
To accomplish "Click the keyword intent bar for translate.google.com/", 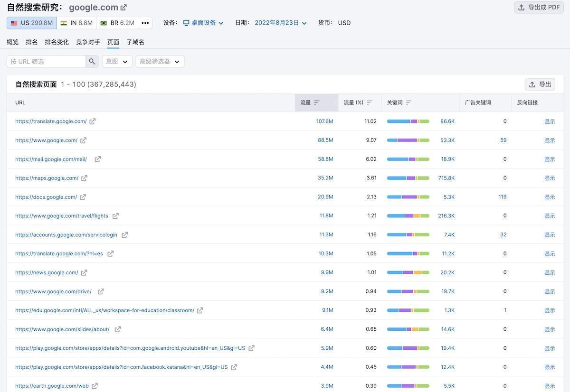I will click(408, 121).
